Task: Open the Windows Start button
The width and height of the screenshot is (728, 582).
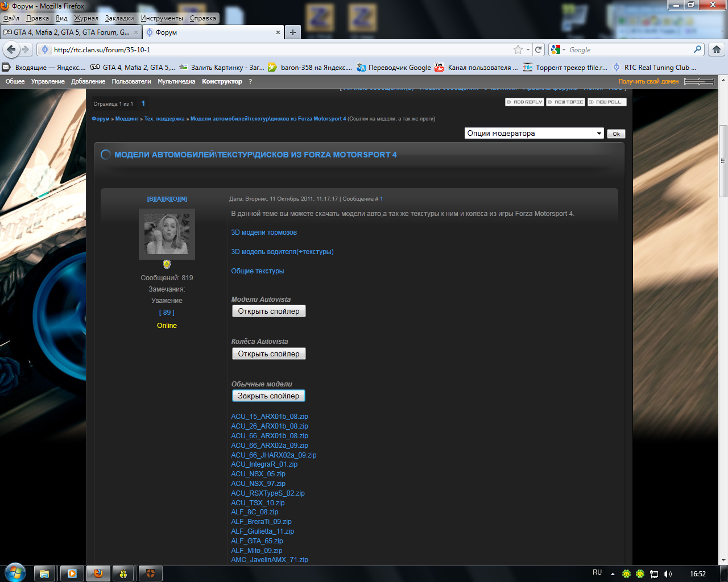Action: tap(14, 573)
